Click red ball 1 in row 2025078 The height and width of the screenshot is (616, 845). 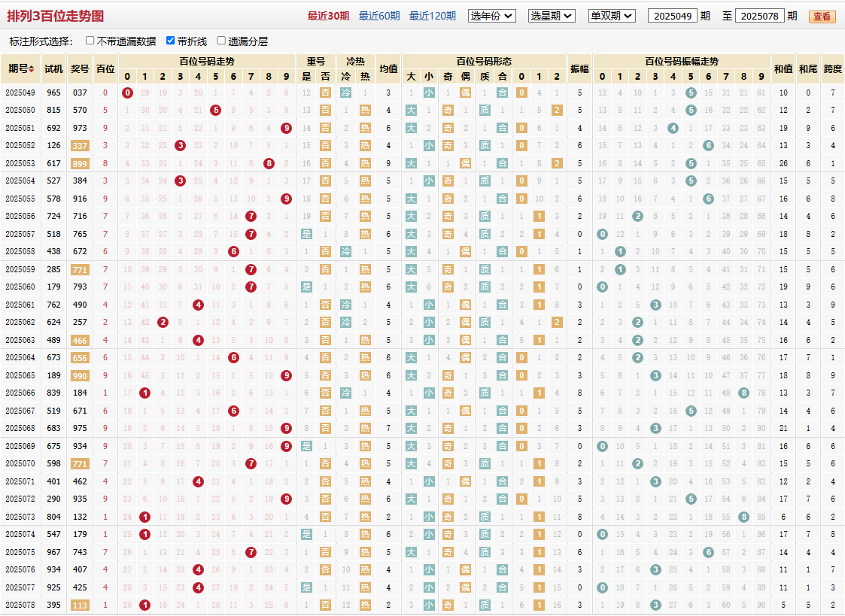145,605
